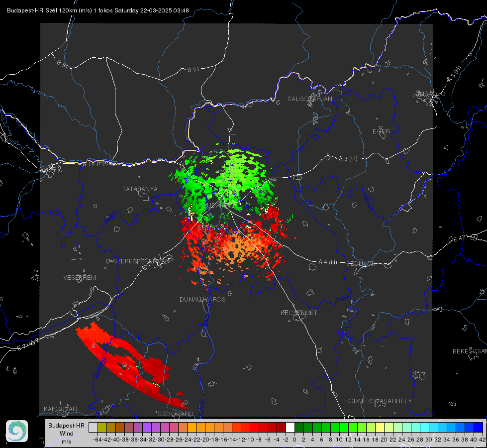Click the swirl logo icon beside legend
The image size is (487, 448).
[17, 431]
